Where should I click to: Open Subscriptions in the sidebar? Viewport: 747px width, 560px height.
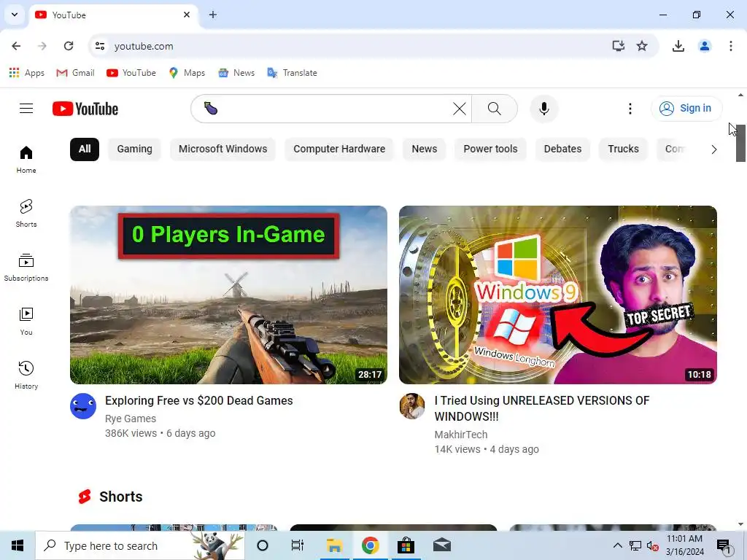point(26,267)
